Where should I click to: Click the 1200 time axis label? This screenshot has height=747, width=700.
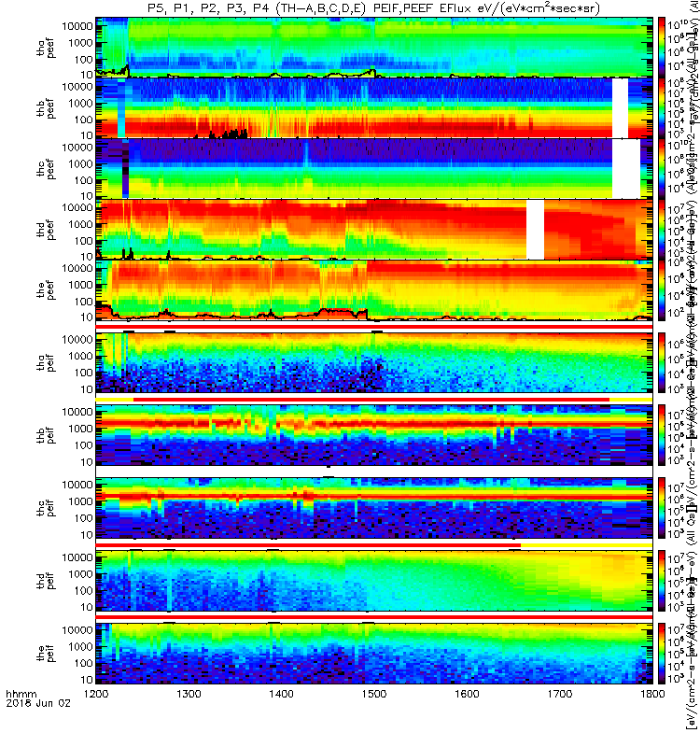96,694
